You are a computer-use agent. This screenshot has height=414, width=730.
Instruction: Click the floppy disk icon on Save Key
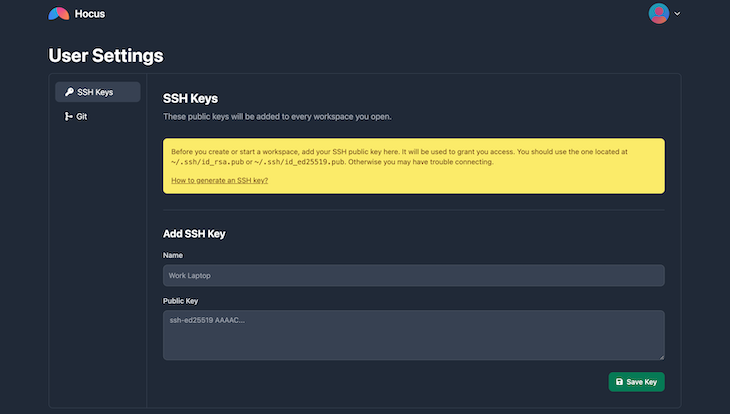pyautogui.click(x=619, y=382)
